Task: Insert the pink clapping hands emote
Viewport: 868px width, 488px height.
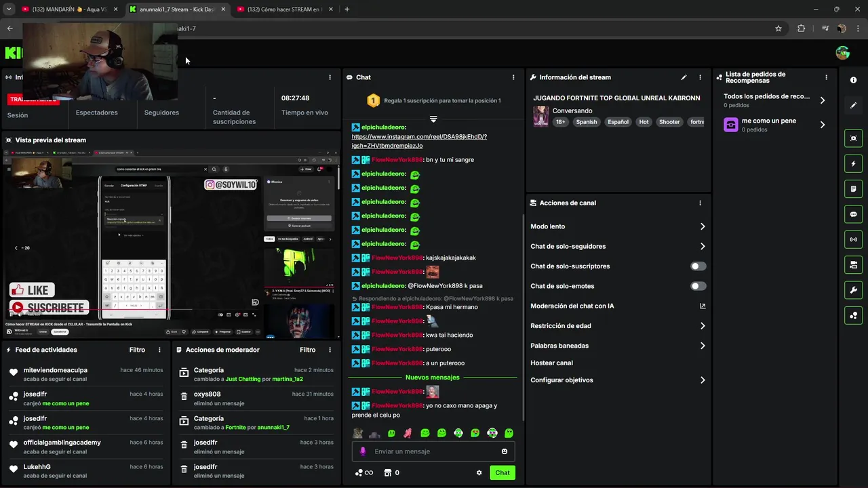Action: [408, 433]
